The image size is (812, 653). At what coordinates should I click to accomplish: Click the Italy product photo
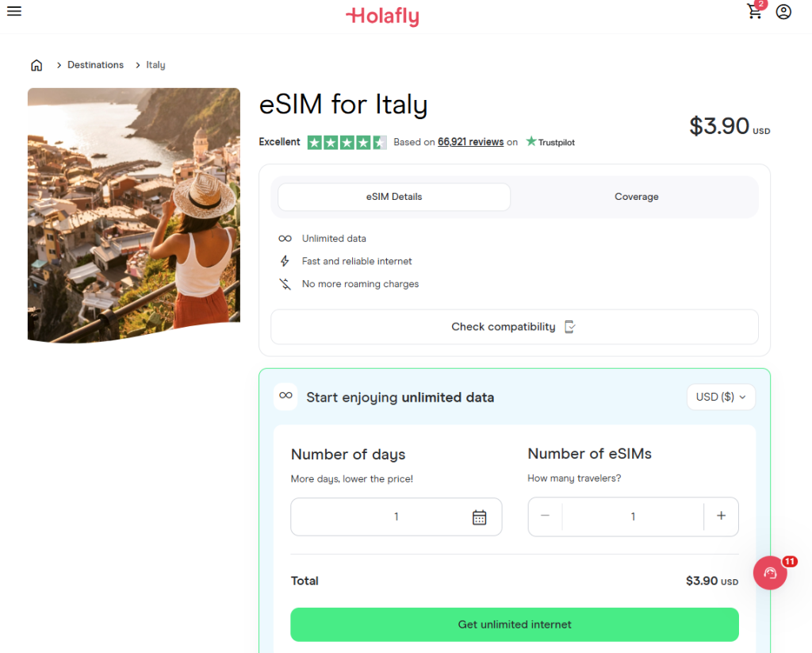pyautogui.click(x=133, y=214)
